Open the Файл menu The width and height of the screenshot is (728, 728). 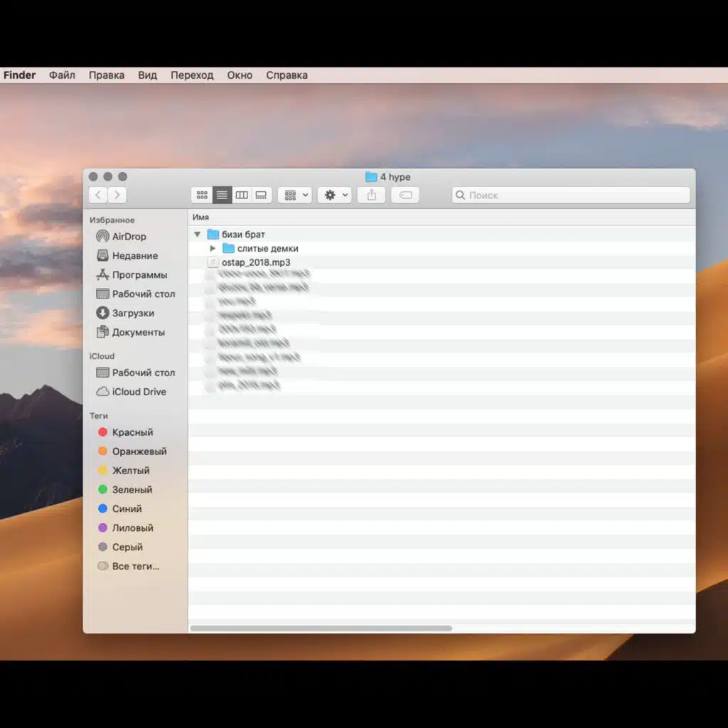click(x=62, y=75)
